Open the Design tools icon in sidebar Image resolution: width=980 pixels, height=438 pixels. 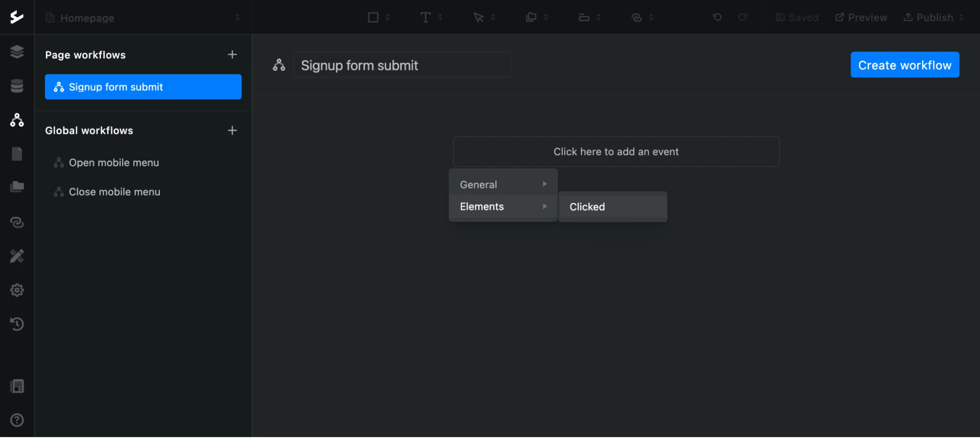[17, 256]
